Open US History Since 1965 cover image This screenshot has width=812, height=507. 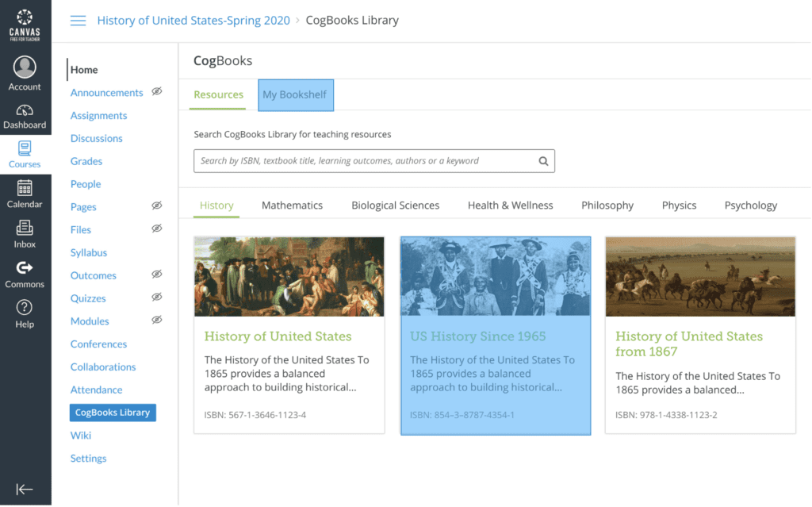coord(496,276)
